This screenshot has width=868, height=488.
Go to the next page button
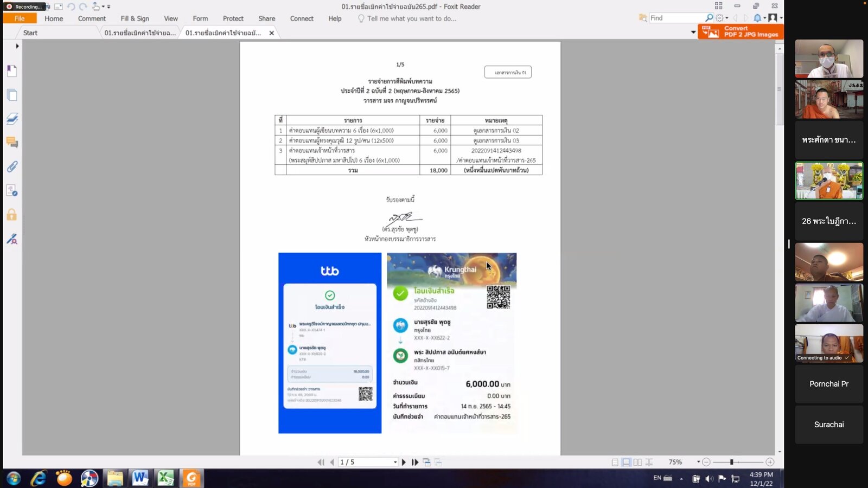[404, 462]
